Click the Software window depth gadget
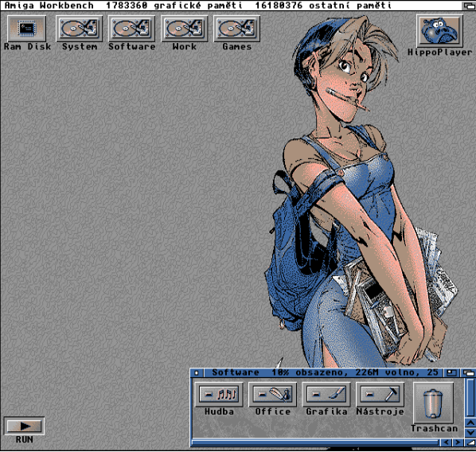This screenshot has width=476, height=452. (468, 372)
